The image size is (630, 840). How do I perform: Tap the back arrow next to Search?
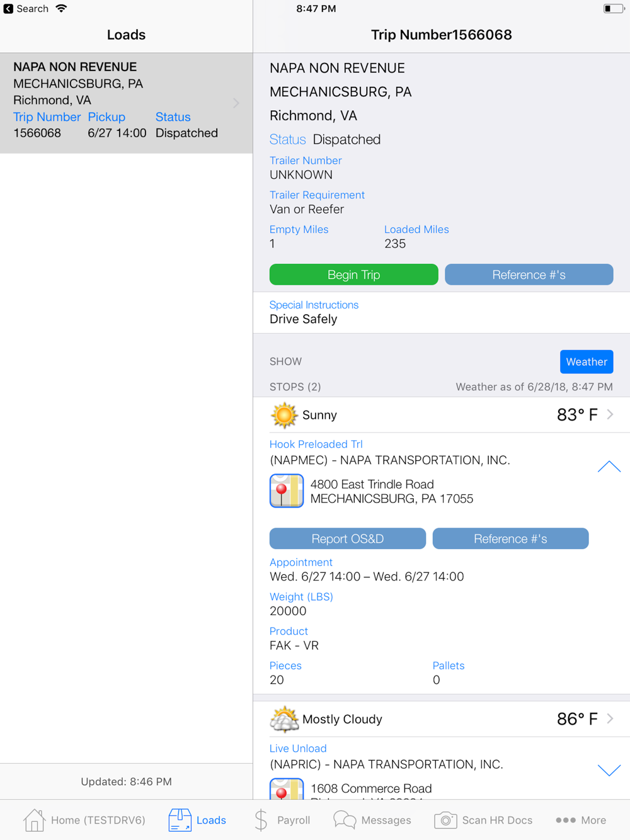coord(8,9)
